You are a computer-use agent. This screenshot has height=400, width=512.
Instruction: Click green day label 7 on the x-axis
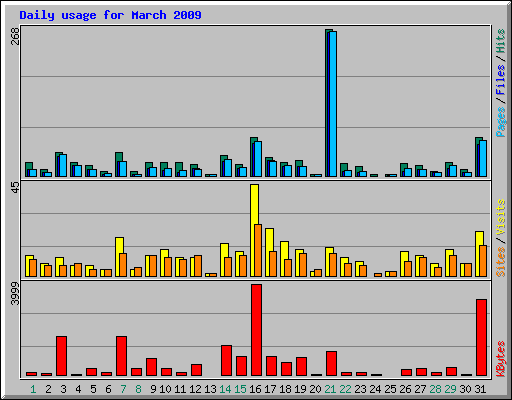pyautogui.click(x=123, y=389)
